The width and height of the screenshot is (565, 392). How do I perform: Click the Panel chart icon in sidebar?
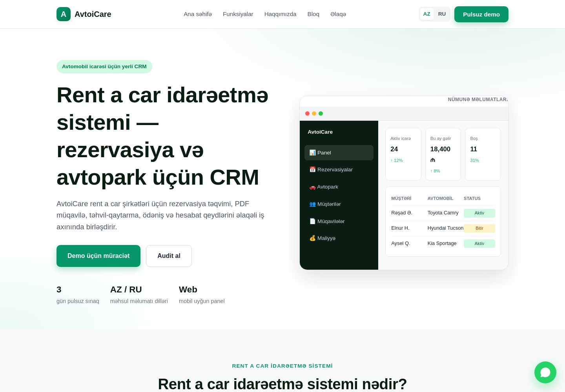(x=312, y=152)
